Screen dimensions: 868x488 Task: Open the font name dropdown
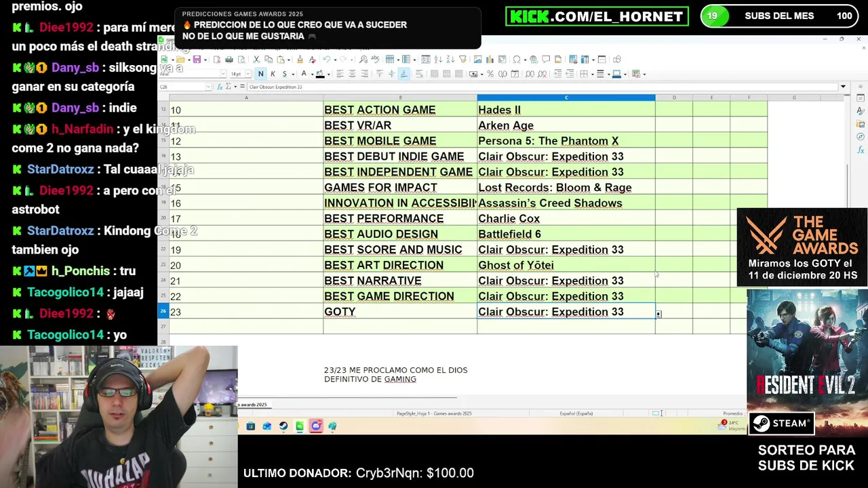click(223, 74)
